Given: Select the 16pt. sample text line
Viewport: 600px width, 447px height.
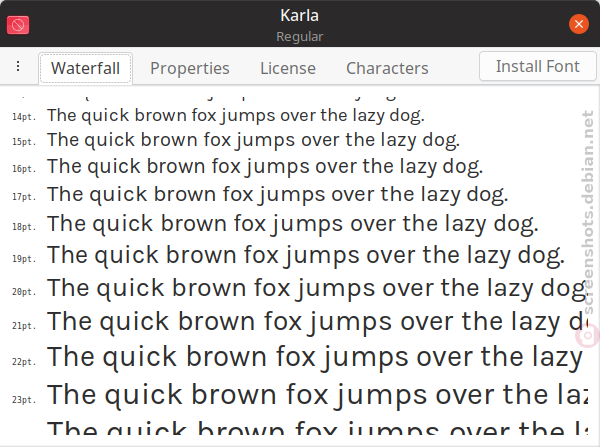Looking at the screenshot, I should 265,167.
